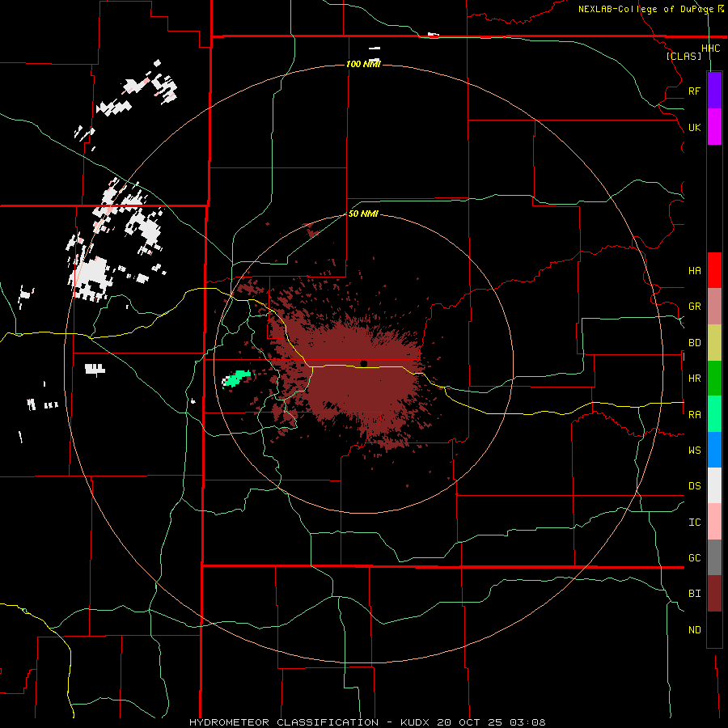Screen dimensions: 728x728
Task: Click the "GR" legend label
Action: point(694,307)
